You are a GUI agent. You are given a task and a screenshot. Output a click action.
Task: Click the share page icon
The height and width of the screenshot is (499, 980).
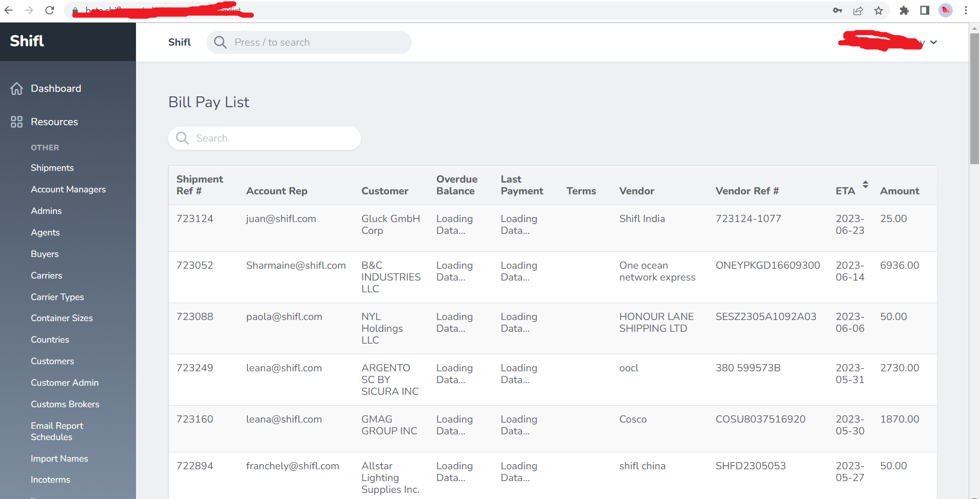click(858, 10)
